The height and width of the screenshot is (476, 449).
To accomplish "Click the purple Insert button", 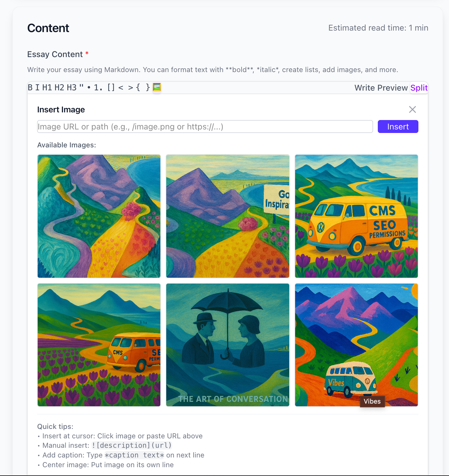I will coord(398,127).
